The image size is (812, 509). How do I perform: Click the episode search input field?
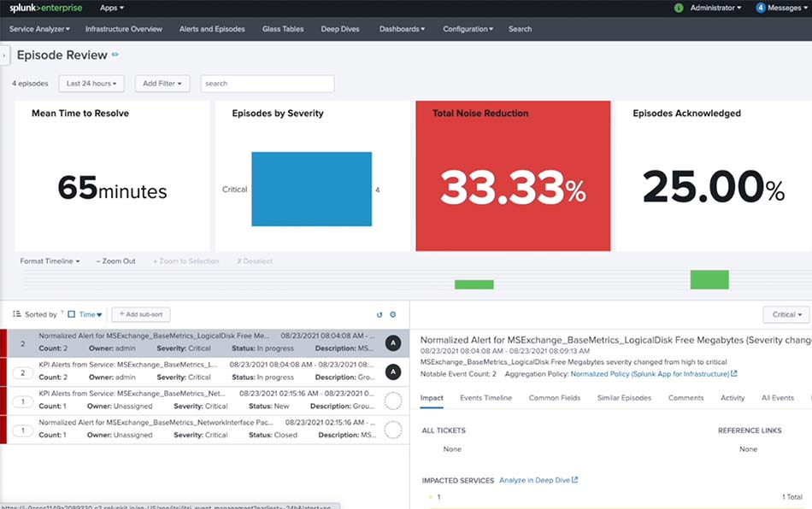268,84
